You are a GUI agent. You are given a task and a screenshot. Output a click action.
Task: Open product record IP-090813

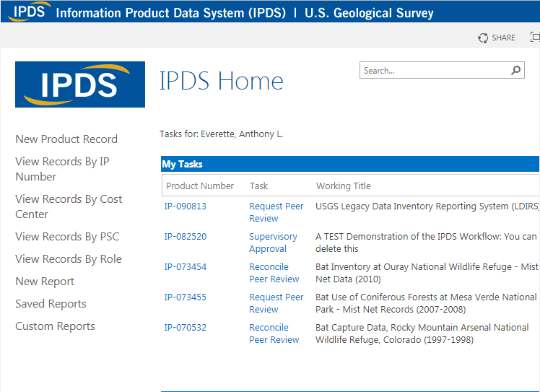click(186, 206)
